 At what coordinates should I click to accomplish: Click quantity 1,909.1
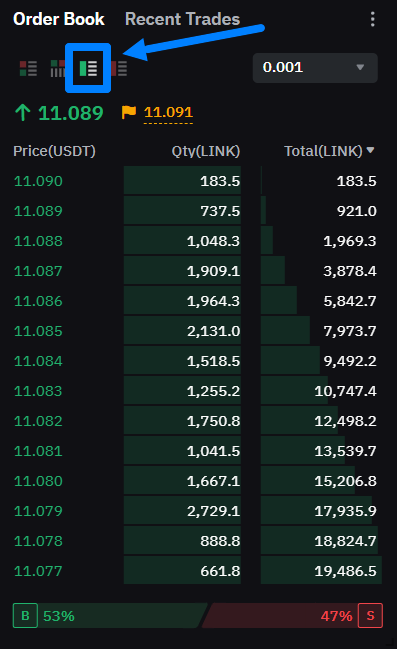pyautogui.click(x=213, y=271)
